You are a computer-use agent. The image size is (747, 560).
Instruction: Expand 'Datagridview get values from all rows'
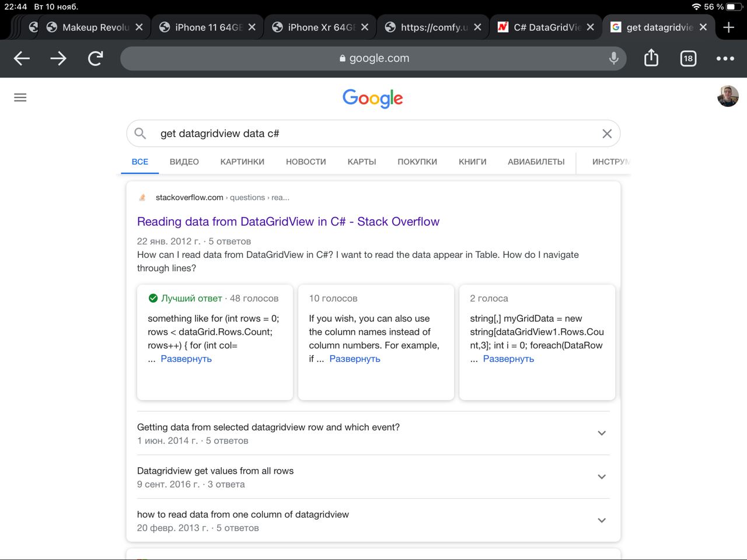602,477
